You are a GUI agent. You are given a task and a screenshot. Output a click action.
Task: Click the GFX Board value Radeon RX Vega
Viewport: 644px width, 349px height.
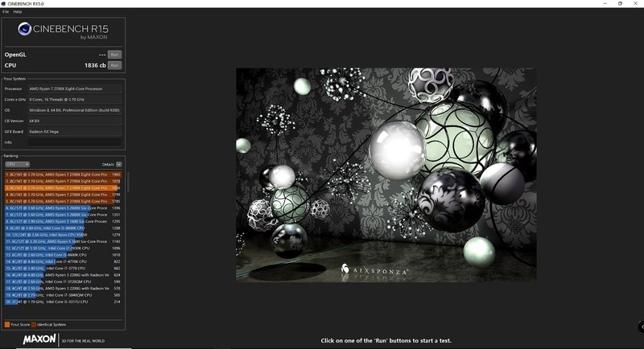(x=75, y=132)
